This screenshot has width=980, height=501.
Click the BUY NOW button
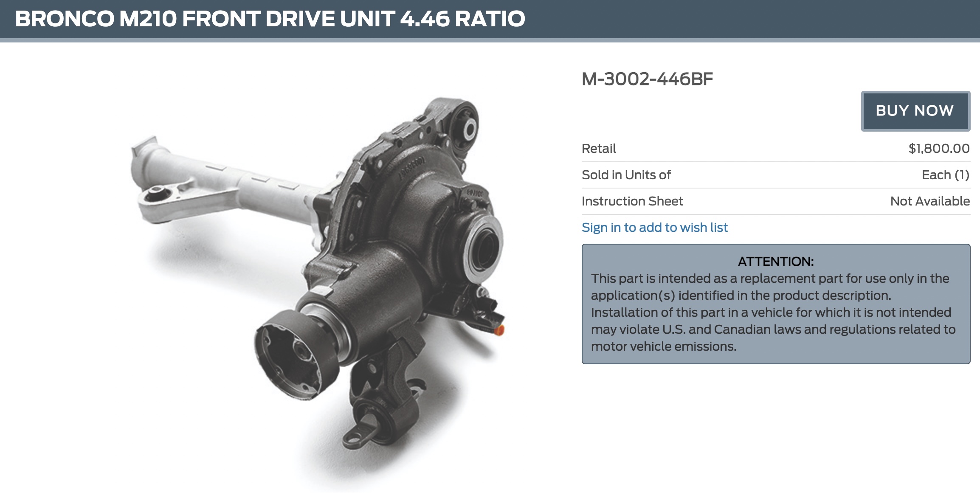[915, 111]
